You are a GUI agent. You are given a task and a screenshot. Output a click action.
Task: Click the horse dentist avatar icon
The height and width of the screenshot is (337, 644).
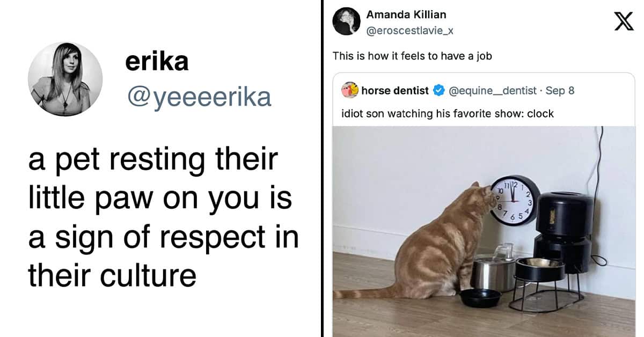pos(349,90)
